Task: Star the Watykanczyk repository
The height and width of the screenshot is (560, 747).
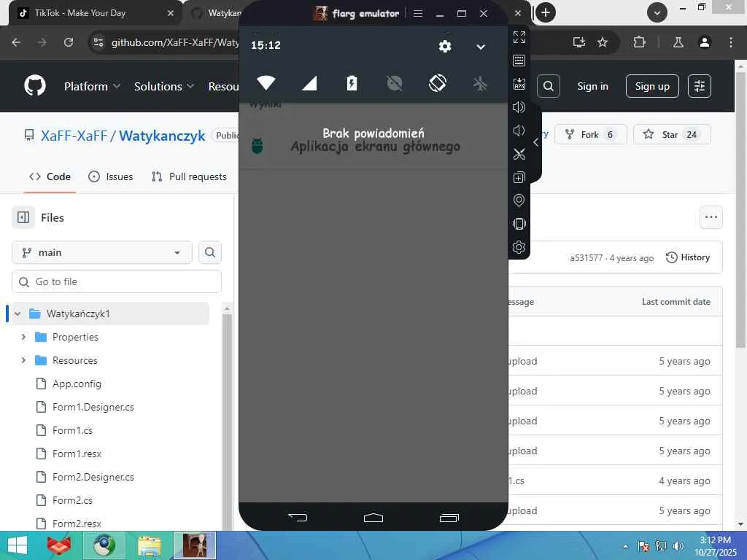Action: (672, 135)
